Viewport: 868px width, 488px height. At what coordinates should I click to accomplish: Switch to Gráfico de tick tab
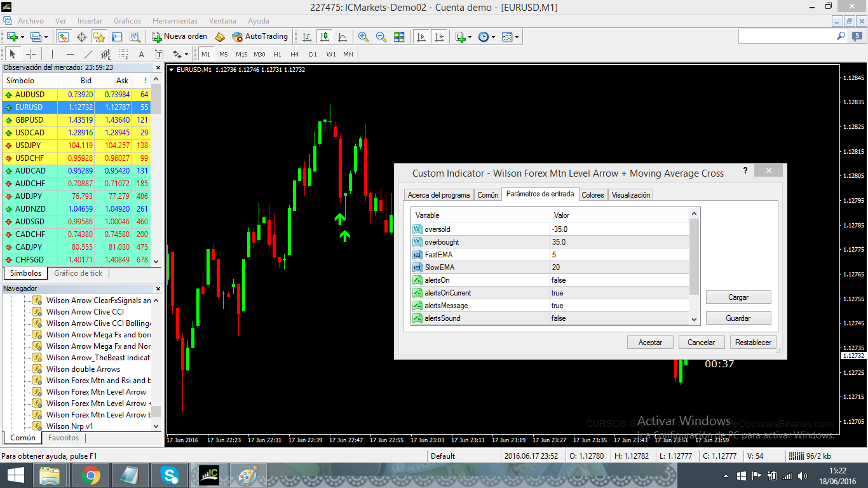(78, 273)
